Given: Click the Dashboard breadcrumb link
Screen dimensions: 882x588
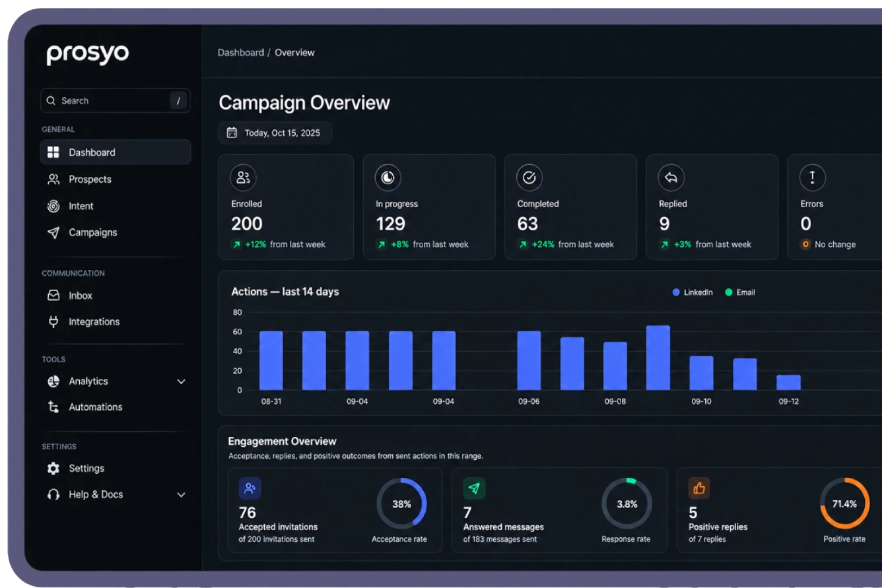Looking at the screenshot, I should pos(241,53).
